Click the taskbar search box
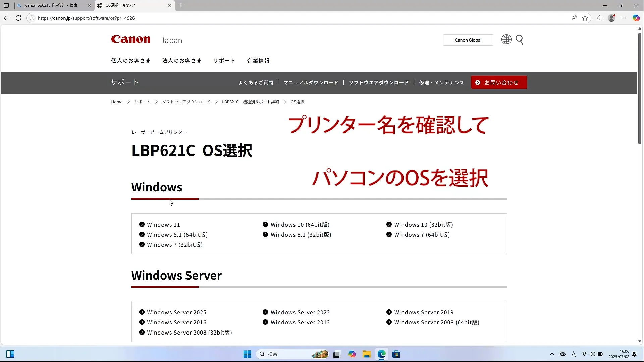The image size is (644, 362). coord(292,354)
